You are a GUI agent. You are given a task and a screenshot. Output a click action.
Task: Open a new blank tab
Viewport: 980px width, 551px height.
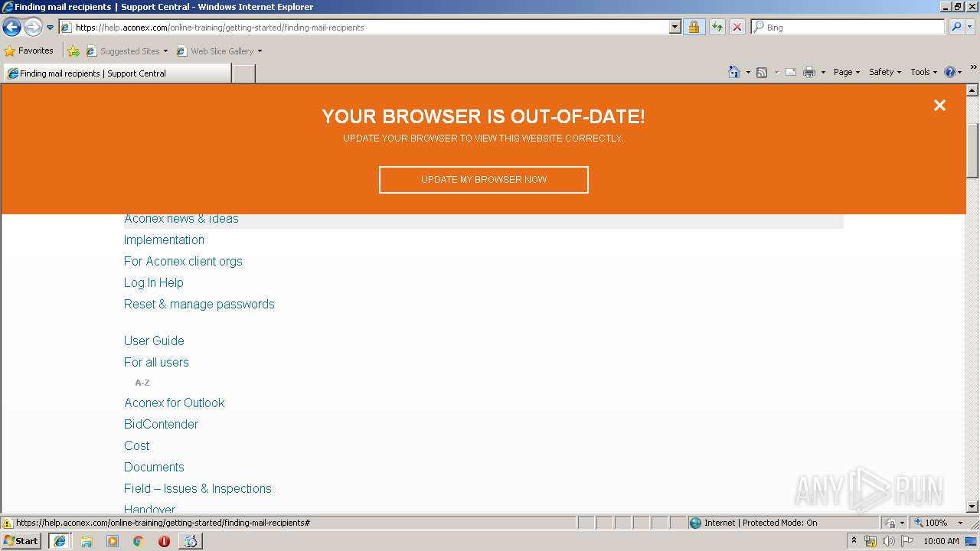pyautogui.click(x=243, y=73)
